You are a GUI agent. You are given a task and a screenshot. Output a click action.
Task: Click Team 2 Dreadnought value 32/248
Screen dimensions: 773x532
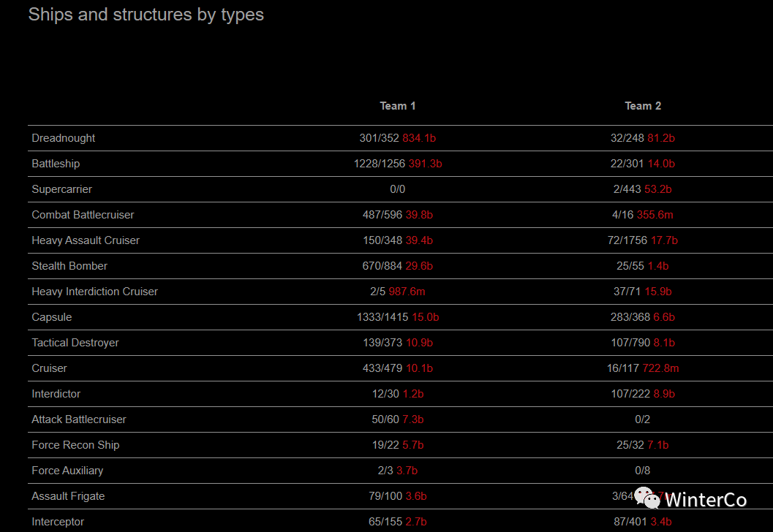tap(627, 138)
